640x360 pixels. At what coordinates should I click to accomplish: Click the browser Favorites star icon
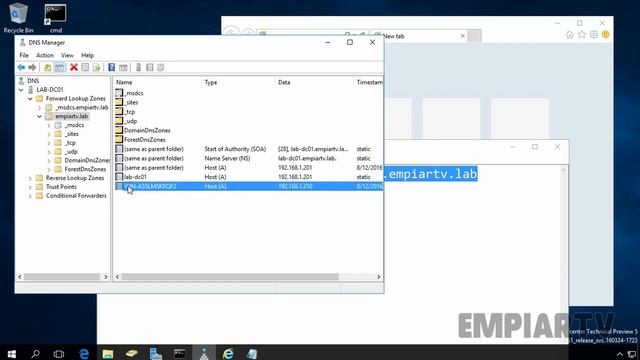(582, 35)
